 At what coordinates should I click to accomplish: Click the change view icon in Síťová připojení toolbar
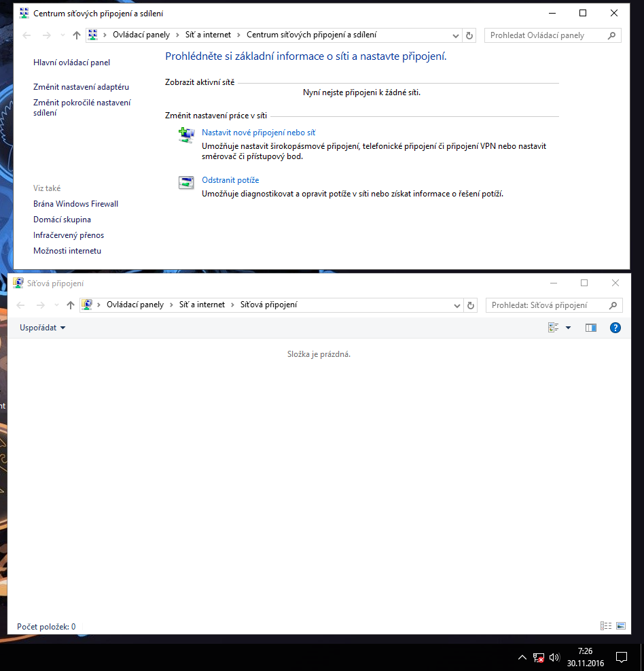pos(554,328)
